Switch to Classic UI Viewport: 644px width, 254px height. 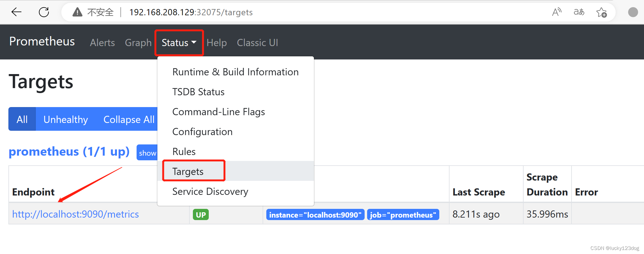(257, 43)
